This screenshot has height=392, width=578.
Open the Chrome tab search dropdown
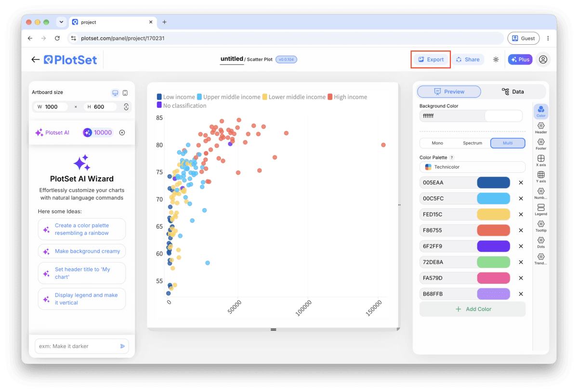[61, 22]
